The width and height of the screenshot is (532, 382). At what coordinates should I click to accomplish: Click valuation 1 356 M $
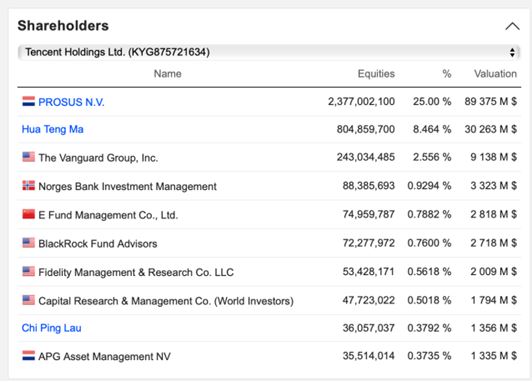494,328
